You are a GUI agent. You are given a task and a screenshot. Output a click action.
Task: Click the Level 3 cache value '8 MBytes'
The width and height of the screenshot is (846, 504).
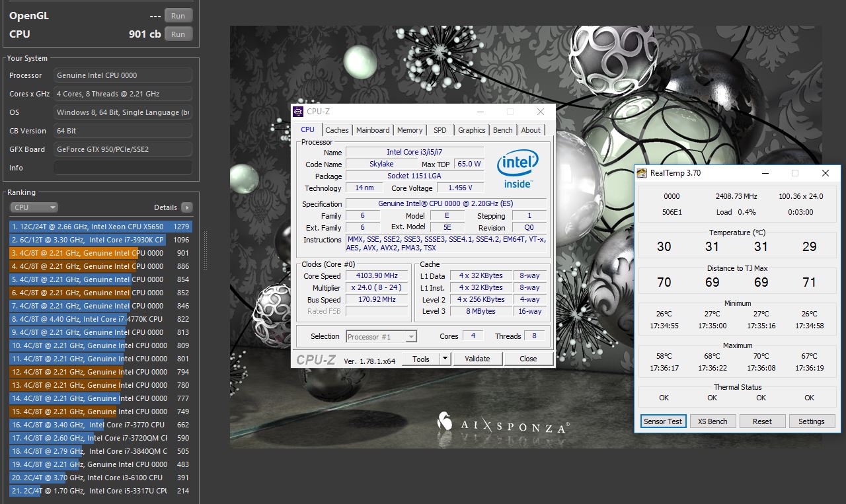click(x=481, y=312)
